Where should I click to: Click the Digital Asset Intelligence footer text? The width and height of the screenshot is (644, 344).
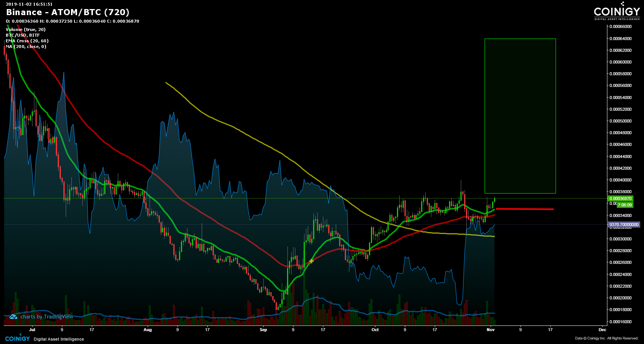[59, 339]
